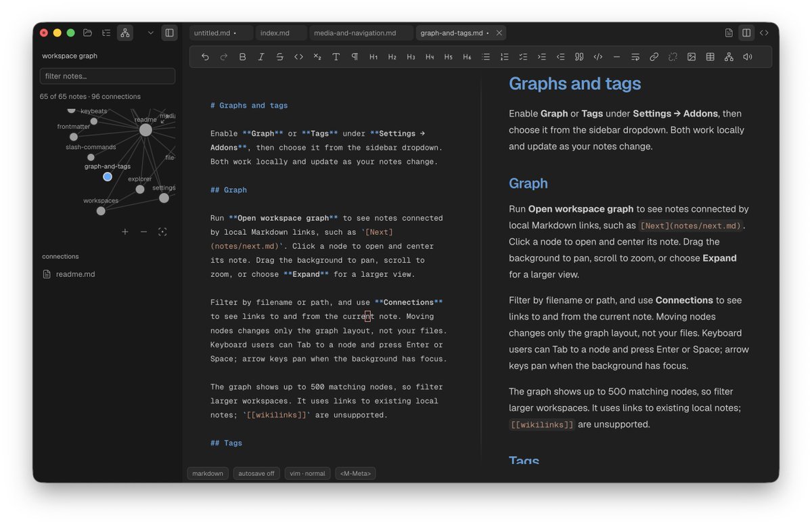Image resolution: width=812 pixels, height=526 pixels.
Task: Insert a bulleted list
Action: coord(485,57)
